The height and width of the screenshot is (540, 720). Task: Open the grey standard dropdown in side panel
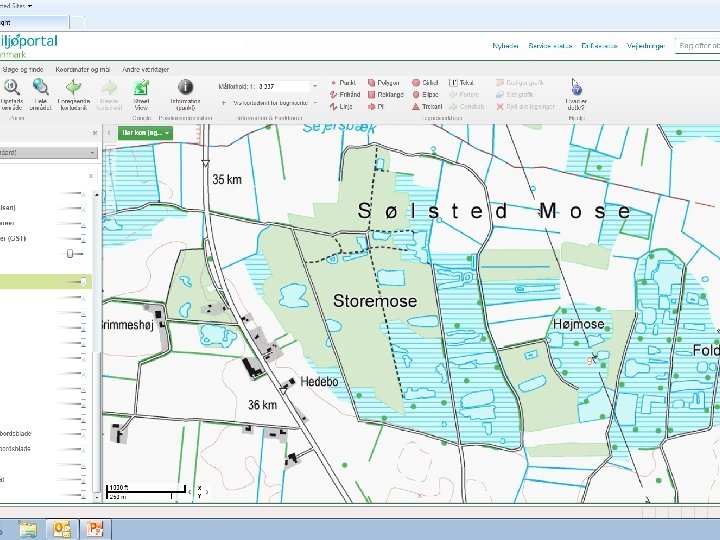point(48,152)
